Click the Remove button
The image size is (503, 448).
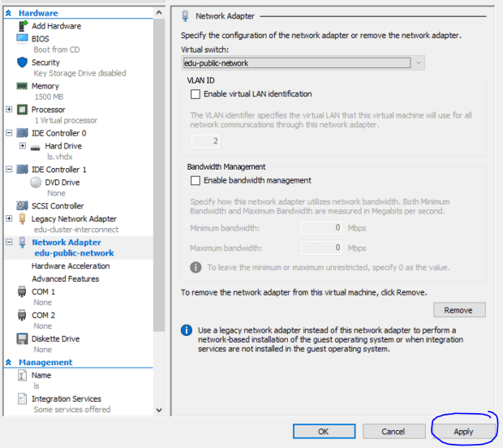pos(458,310)
